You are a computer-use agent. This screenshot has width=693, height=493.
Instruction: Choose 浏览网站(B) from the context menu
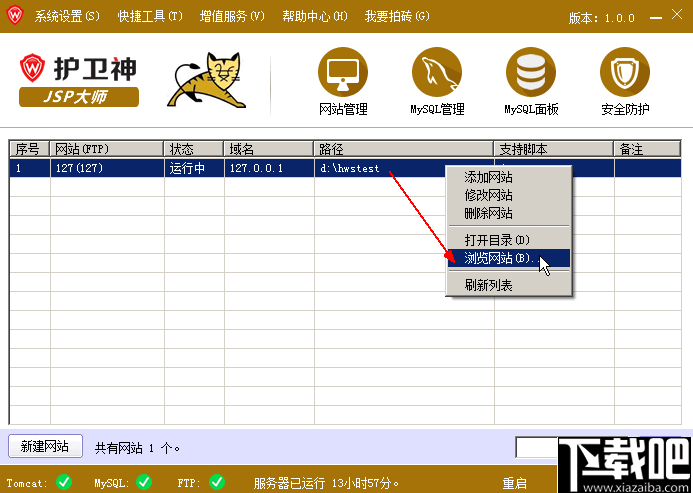509,258
